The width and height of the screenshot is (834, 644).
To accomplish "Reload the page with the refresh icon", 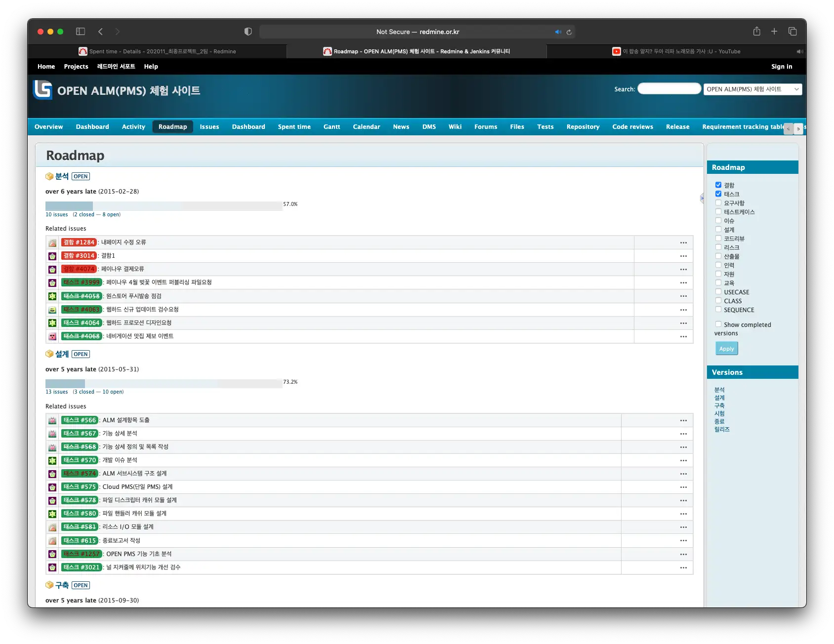I will (x=569, y=32).
